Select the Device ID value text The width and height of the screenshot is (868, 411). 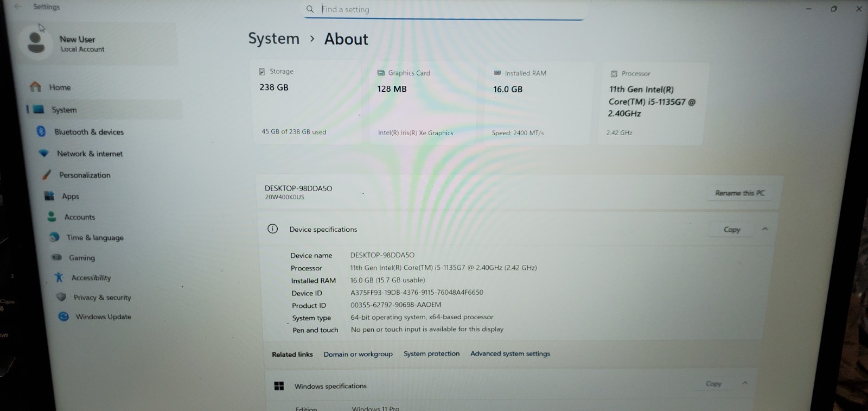[417, 292]
